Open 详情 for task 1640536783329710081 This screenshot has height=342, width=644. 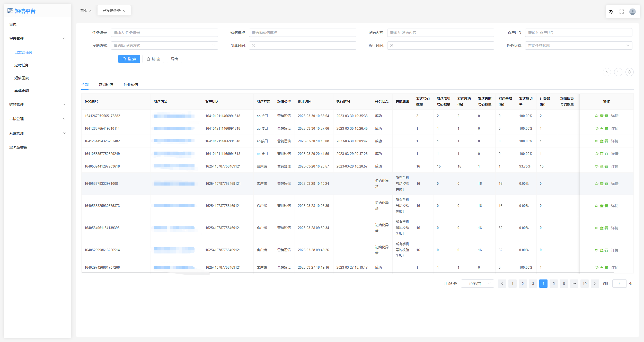point(615,184)
